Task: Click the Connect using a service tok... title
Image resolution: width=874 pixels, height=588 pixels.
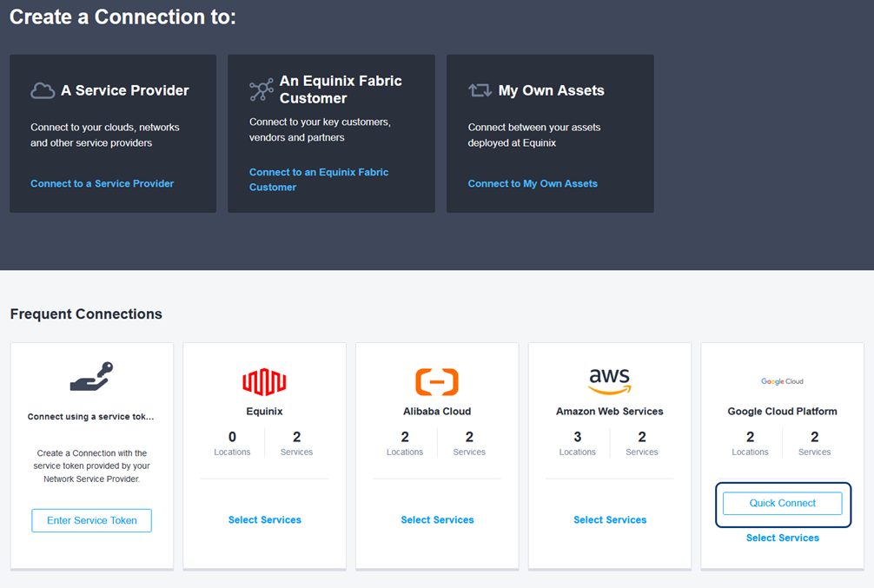Action: pyautogui.click(x=91, y=416)
